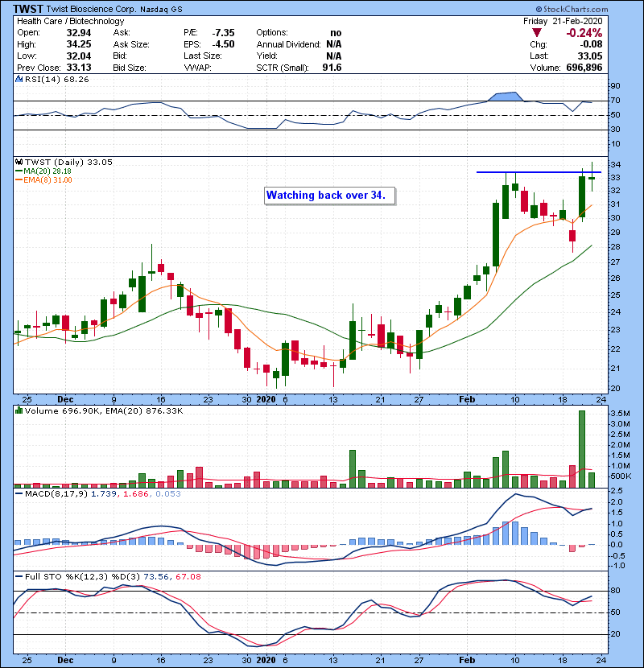Click the Options value 'no'

click(x=336, y=33)
